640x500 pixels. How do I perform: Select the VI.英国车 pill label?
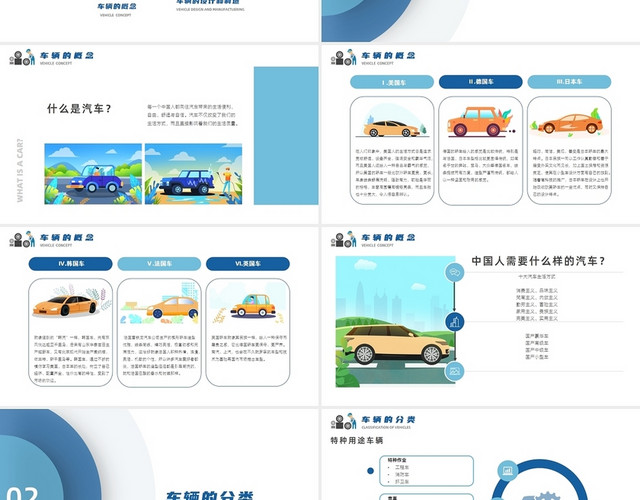point(248,264)
